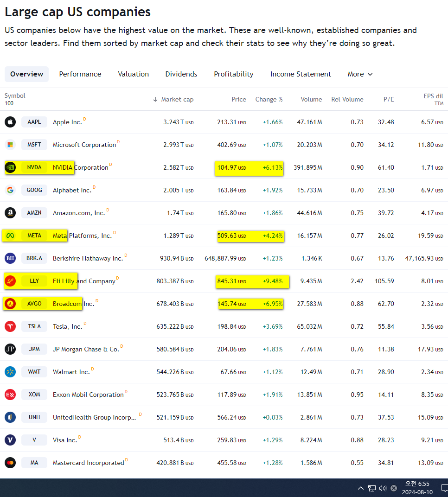This screenshot has width=448, height=497.
Task: Open the Exxon Mobil Corporation link
Action: [88, 395]
